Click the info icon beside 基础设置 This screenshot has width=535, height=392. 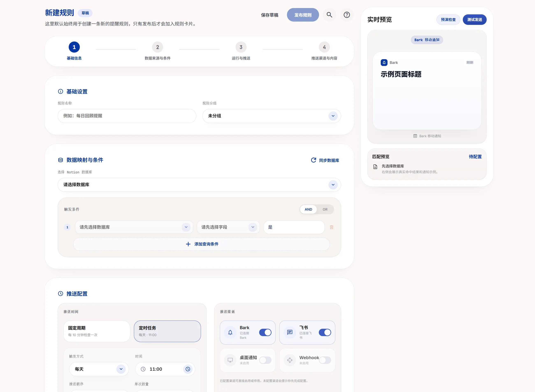coord(61,92)
